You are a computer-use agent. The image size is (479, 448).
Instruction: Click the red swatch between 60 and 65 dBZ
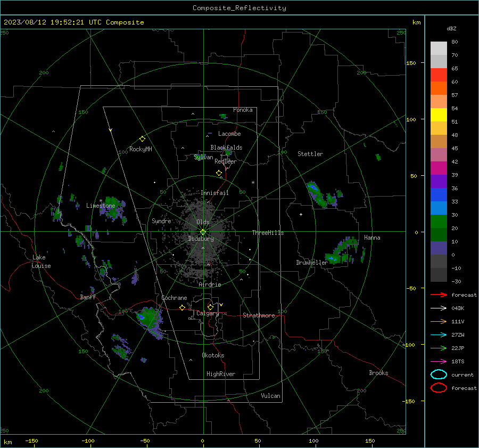[x=439, y=75]
